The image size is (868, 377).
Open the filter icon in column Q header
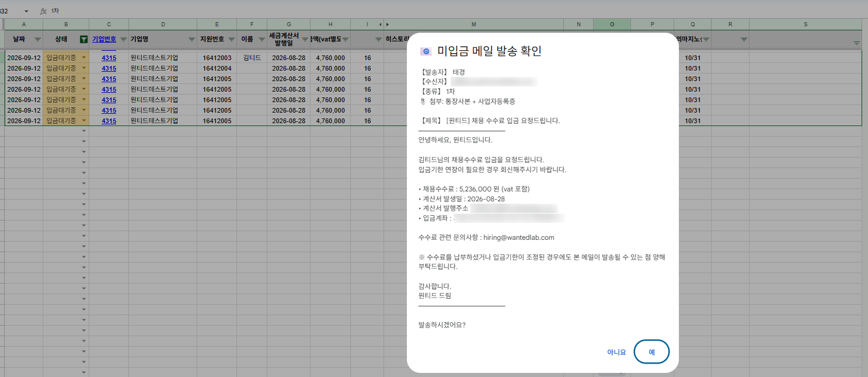pos(706,39)
